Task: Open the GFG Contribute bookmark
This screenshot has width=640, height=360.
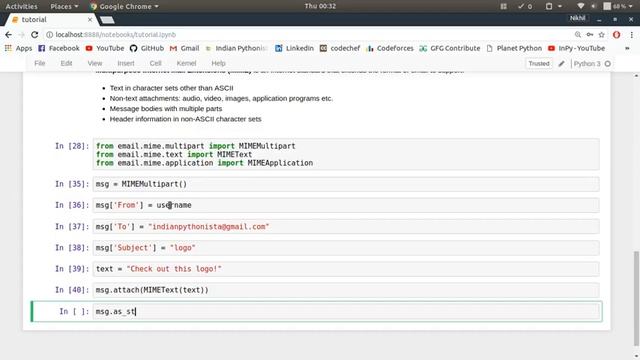Action: pyautogui.click(x=450, y=48)
